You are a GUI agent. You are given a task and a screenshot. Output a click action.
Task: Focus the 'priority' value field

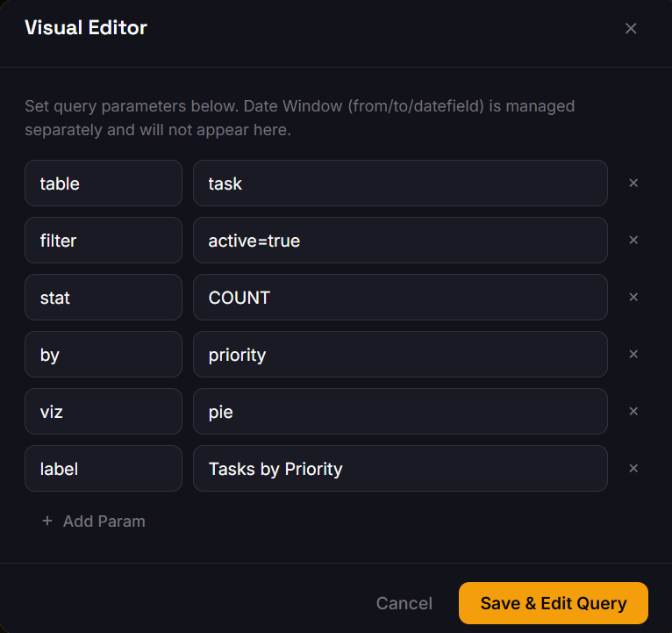coord(400,354)
